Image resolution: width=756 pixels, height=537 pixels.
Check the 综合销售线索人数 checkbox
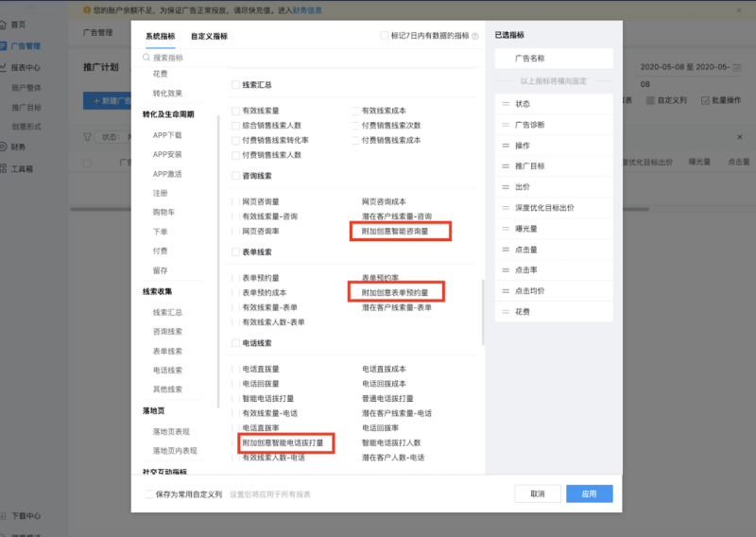pos(235,126)
